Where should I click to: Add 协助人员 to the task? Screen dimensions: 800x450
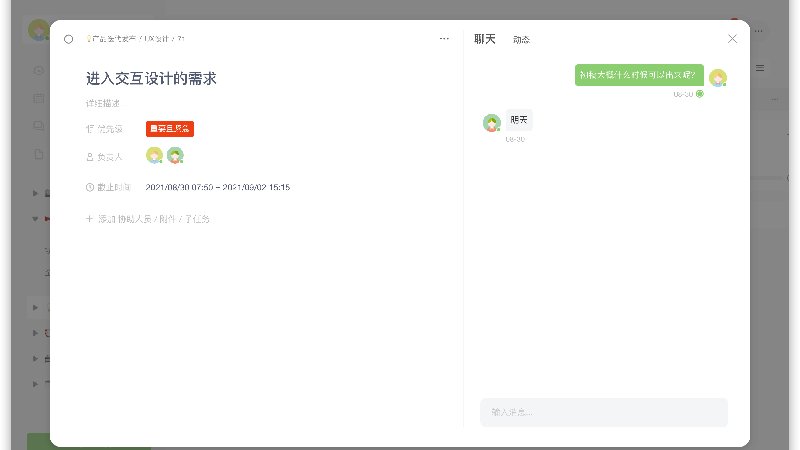[x=135, y=219]
